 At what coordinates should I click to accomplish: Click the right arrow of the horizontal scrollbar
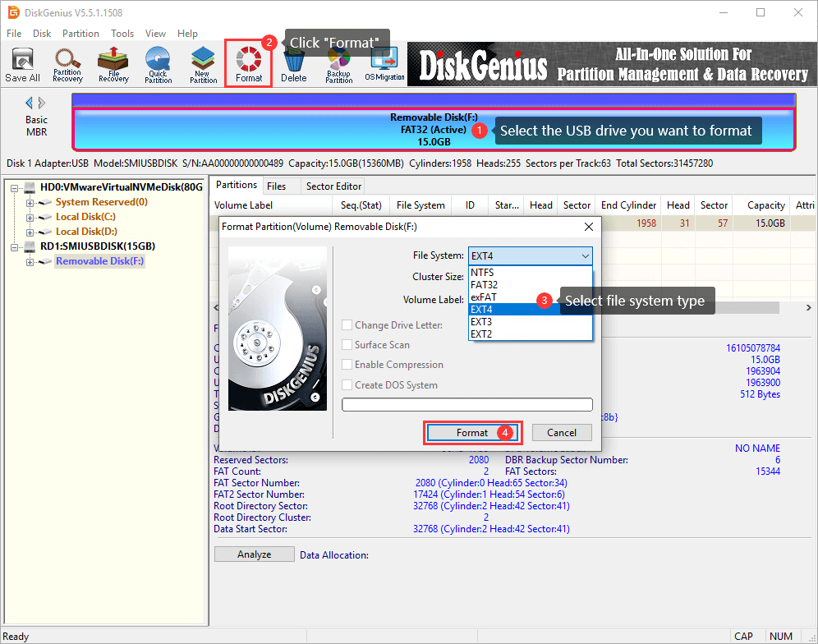[x=808, y=308]
